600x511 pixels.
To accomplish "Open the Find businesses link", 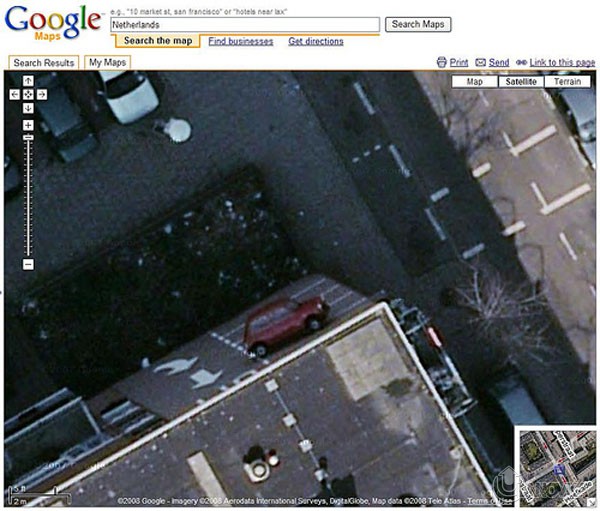I will coord(241,41).
